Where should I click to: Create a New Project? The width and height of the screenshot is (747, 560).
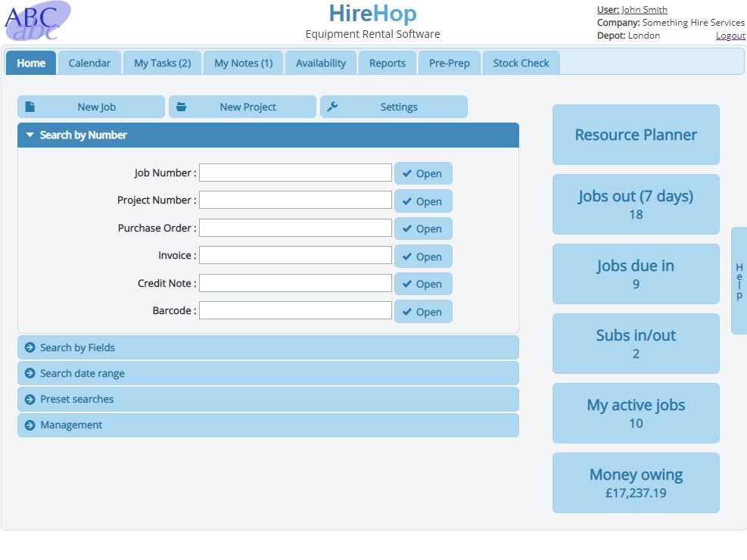tap(242, 107)
